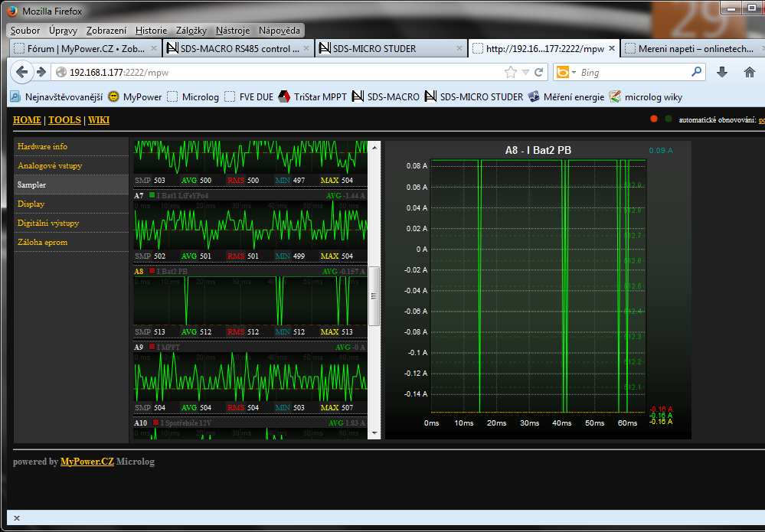Toggle the red square on A9 I MPPT
The height and width of the screenshot is (532, 765).
pyautogui.click(x=152, y=347)
